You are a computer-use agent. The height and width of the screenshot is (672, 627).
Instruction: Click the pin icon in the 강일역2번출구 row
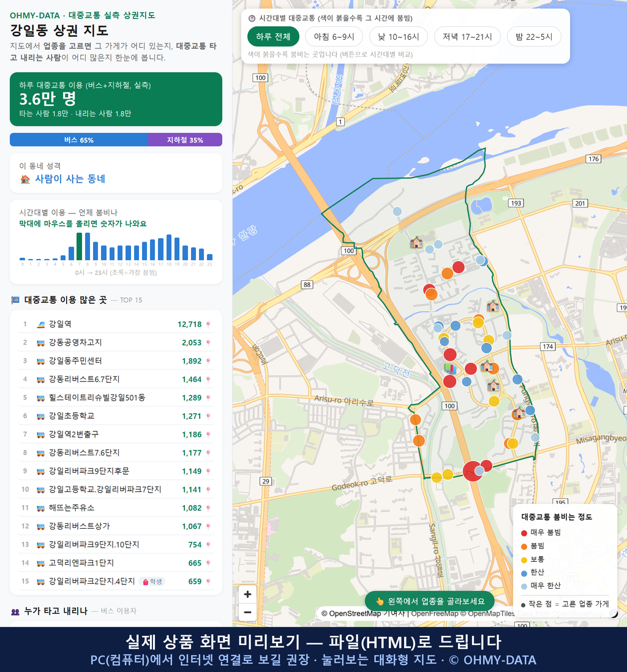tap(208, 435)
